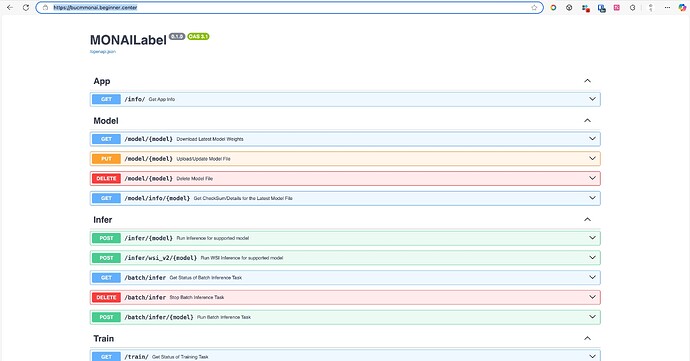Screen dimensions: 690x361
Task: Click the GET badge for /model/info/{model}
Action: 106,198
